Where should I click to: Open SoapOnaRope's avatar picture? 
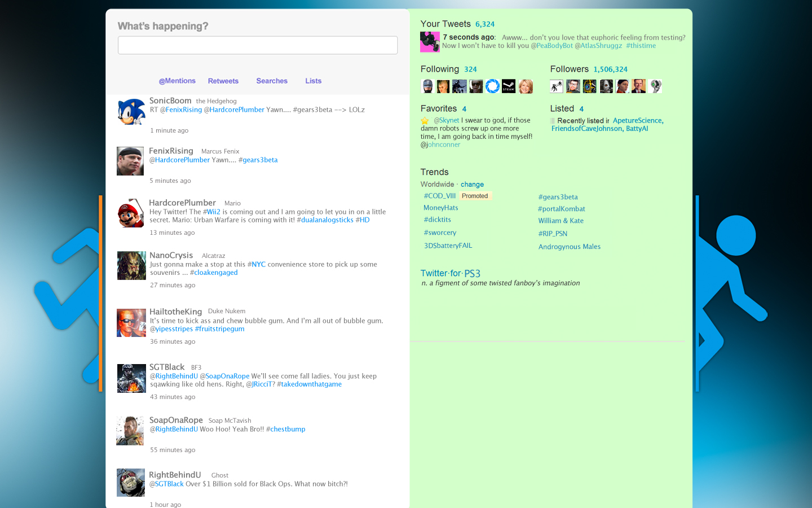coord(130,431)
